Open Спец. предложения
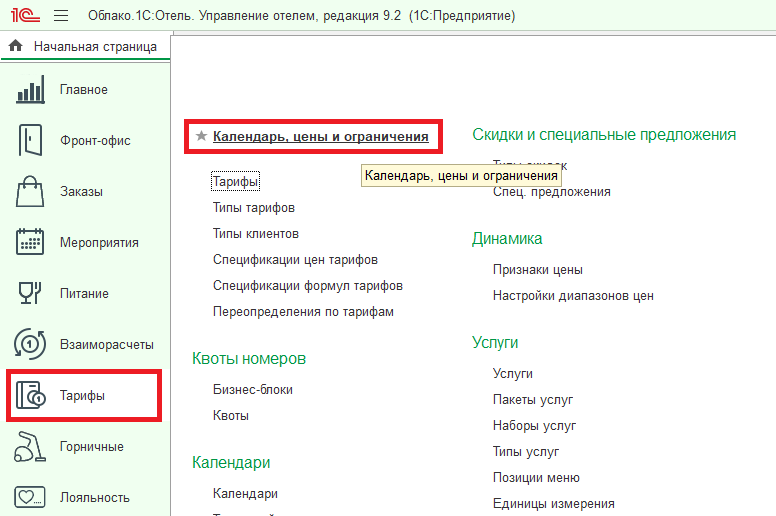This screenshot has width=776, height=516. pyautogui.click(x=551, y=191)
